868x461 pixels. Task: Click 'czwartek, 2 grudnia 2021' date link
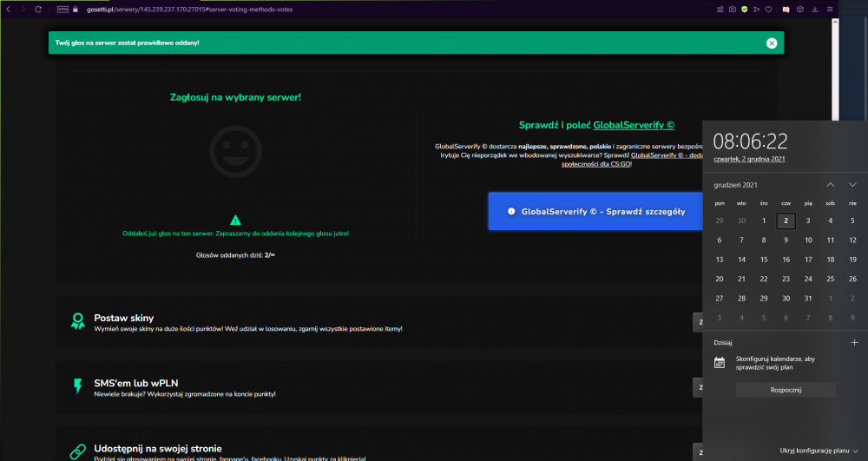tap(750, 159)
